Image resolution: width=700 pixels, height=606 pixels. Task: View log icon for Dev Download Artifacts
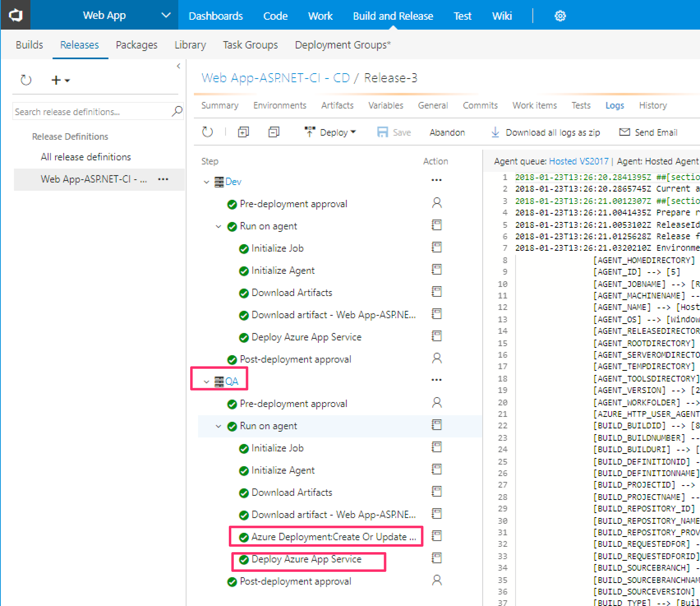pos(437,291)
